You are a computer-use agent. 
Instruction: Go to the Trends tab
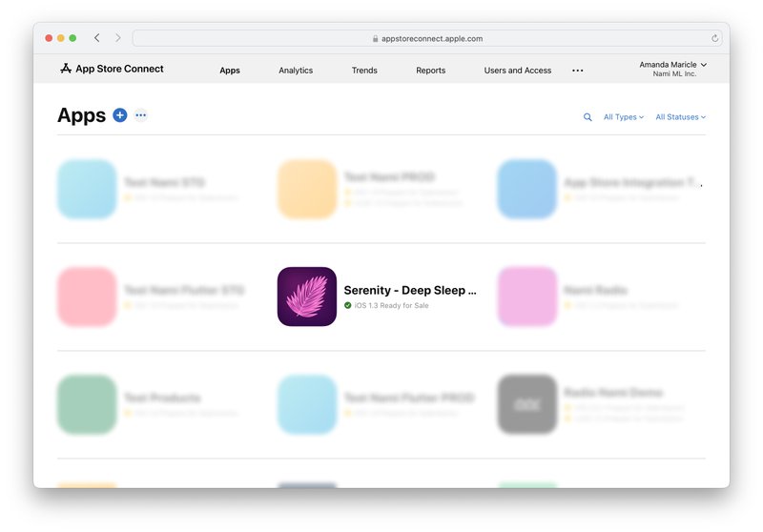(x=364, y=70)
